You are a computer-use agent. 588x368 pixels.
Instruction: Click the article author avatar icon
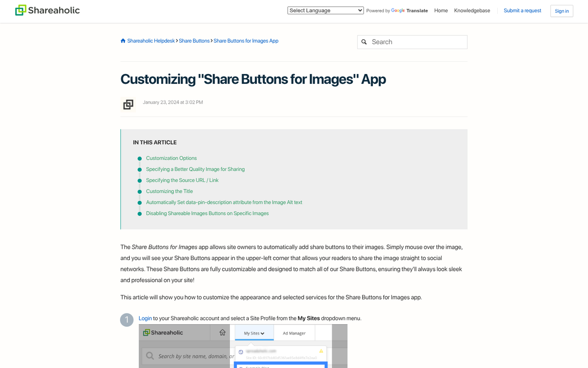coord(128,105)
